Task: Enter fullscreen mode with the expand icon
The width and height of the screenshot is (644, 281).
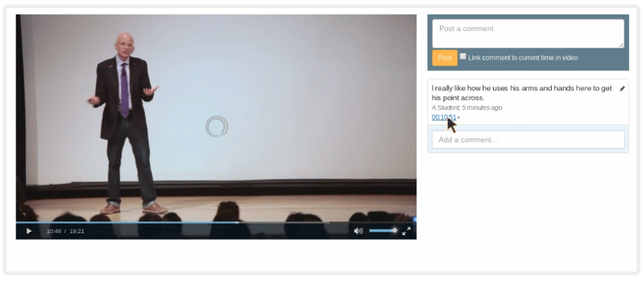Action: point(406,232)
